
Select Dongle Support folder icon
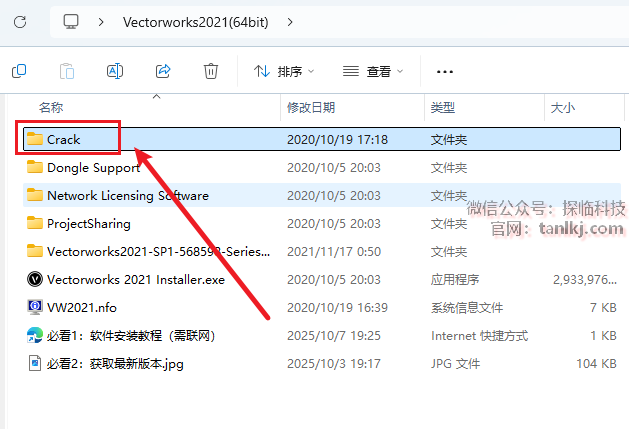click(x=35, y=167)
